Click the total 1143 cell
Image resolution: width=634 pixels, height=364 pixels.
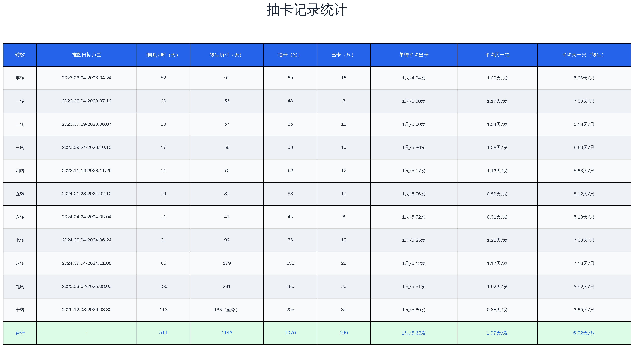227,333
